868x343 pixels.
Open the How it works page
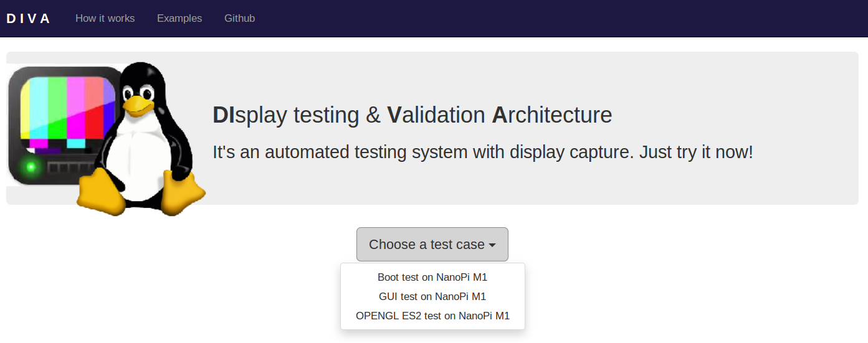(105, 19)
